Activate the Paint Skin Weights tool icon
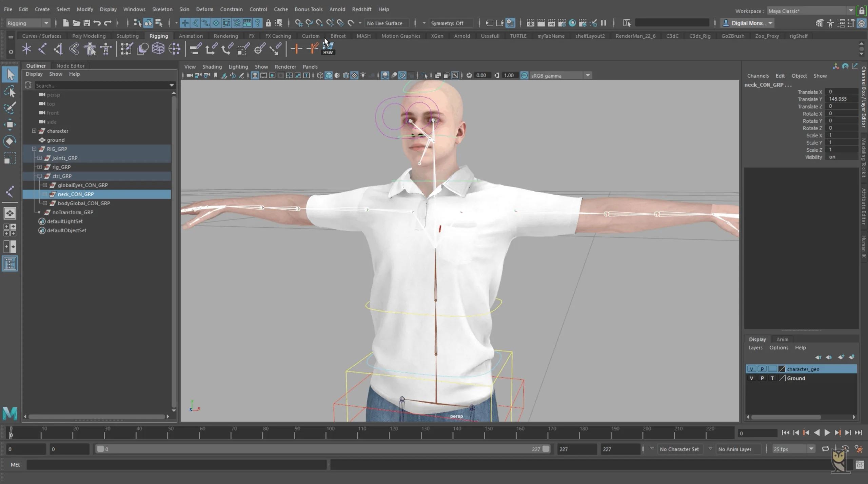 tap(126, 49)
